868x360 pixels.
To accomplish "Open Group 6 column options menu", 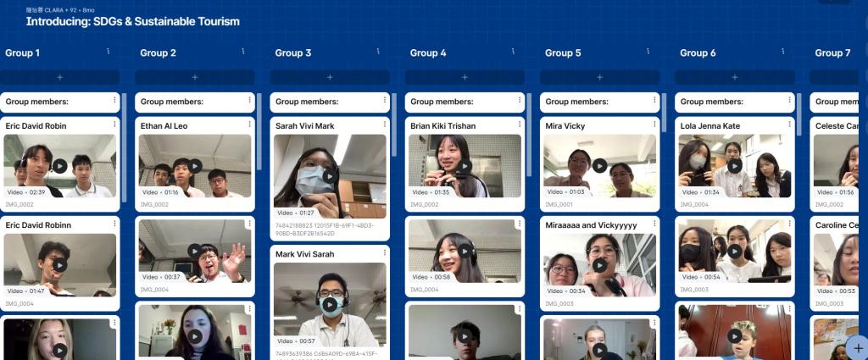I will [782, 53].
